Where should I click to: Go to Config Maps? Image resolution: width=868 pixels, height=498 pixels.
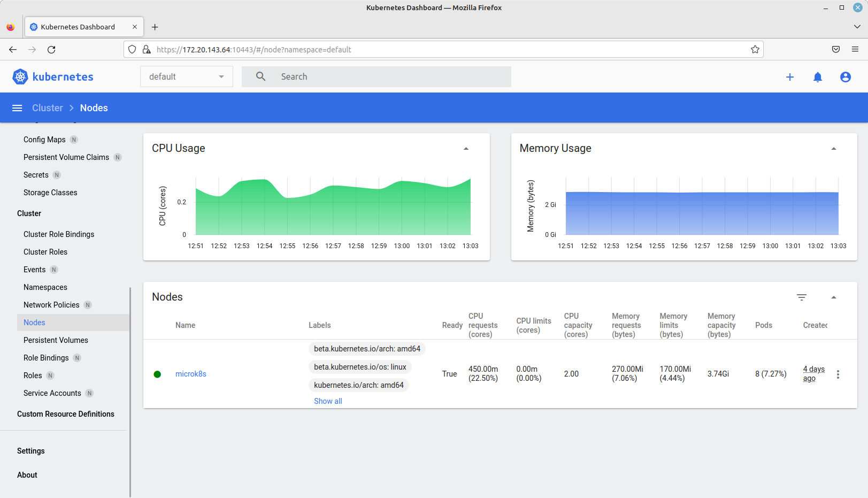tap(44, 140)
